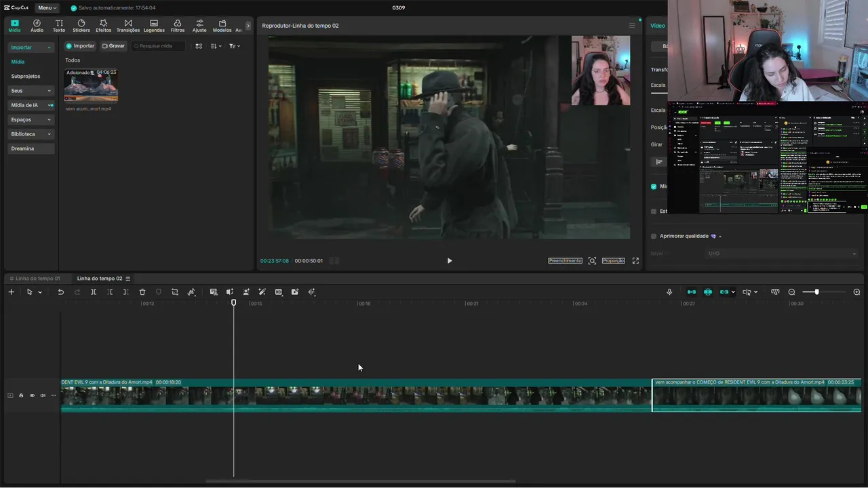Viewport: 868px width, 488px height.
Task: Open the Texto panel
Action: pyautogui.click(x=59, y=26)
